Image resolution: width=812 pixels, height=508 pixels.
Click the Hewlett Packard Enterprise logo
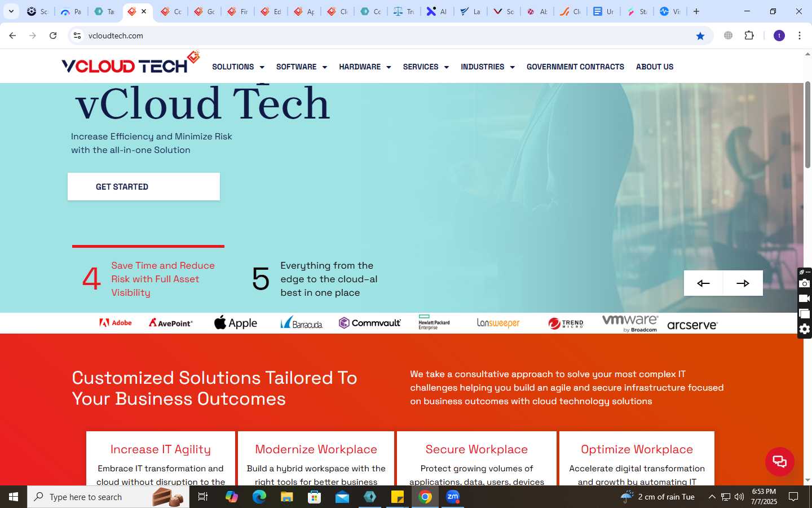coord(434,322)
